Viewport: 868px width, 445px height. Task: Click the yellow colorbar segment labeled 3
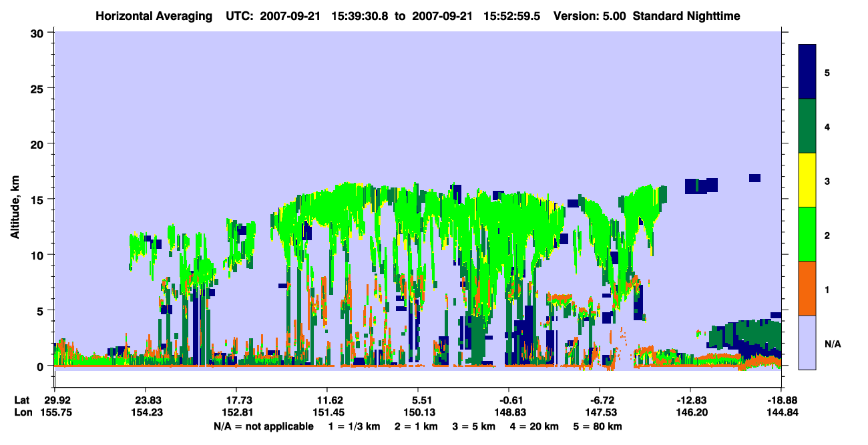[x=807, y=180]
